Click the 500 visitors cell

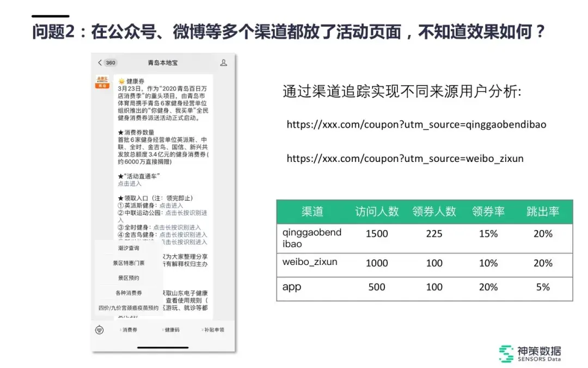point(377,287)
